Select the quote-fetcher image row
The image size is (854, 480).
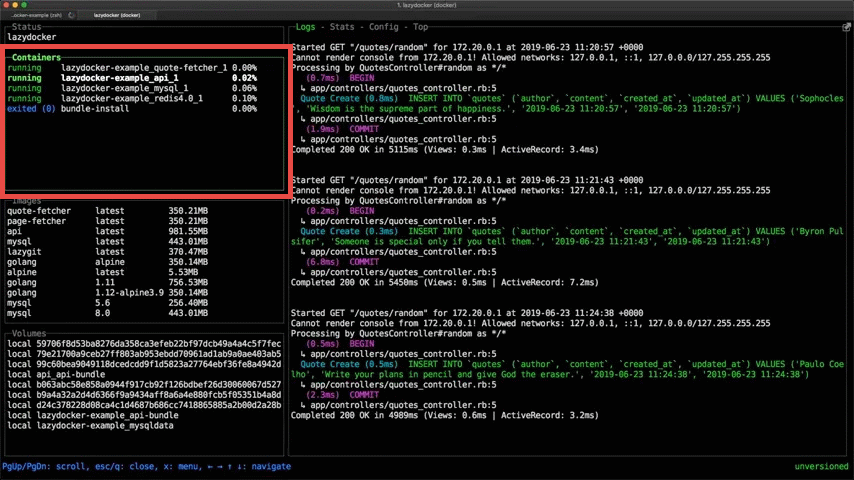[39, 211]
